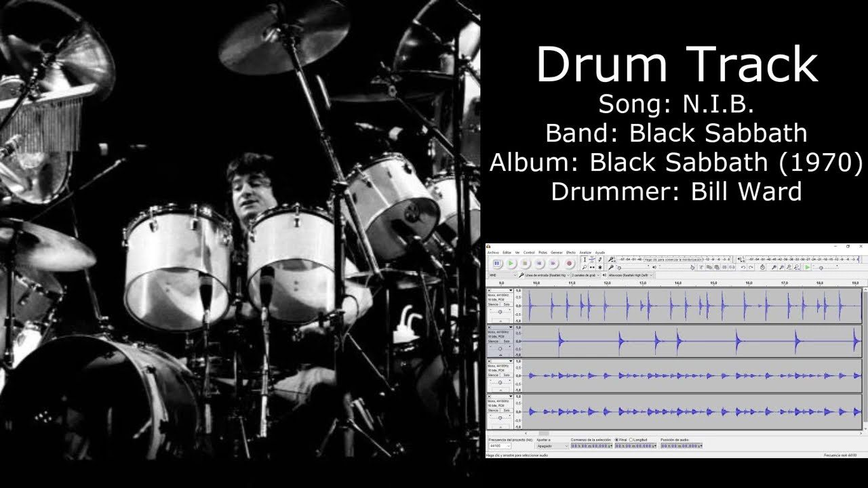
Task: Solo the second track
Action: click(x=507, y=341)
